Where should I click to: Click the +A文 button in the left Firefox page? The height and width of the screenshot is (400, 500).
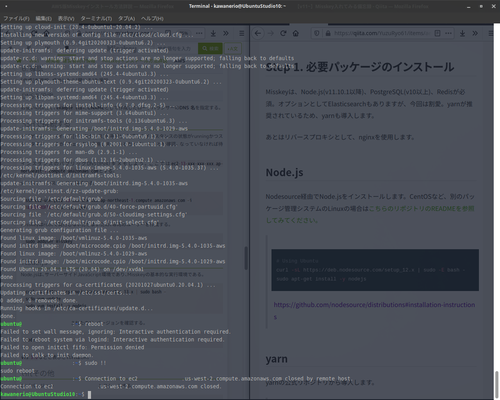pyautogui.click(x=233, y=49)
